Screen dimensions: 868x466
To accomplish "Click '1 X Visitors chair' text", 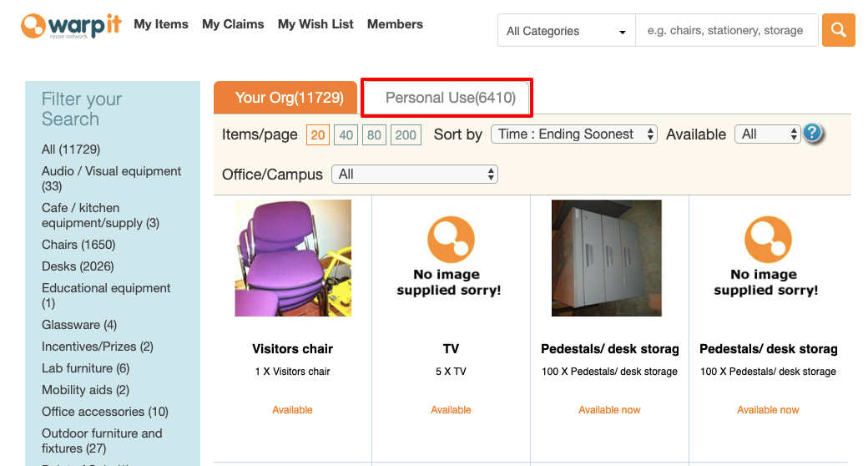I will pos(292,372).
